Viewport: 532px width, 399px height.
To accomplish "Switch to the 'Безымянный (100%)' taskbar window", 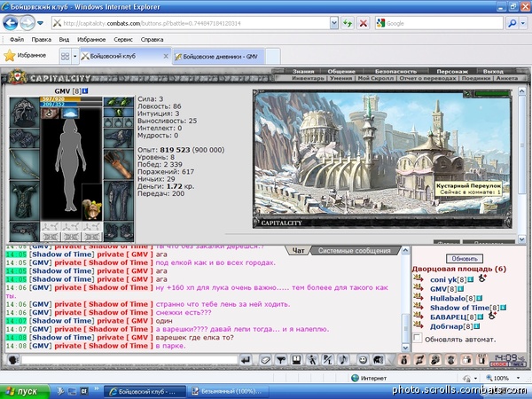I will click(230, 392).
